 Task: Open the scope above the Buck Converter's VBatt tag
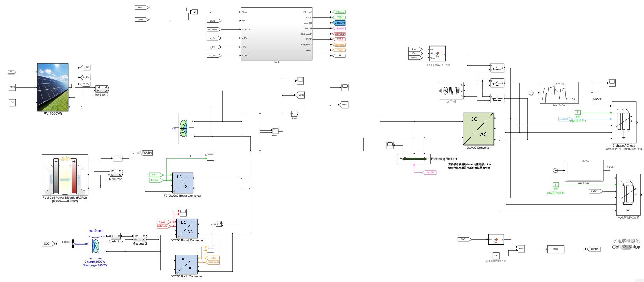coord(210,249)
